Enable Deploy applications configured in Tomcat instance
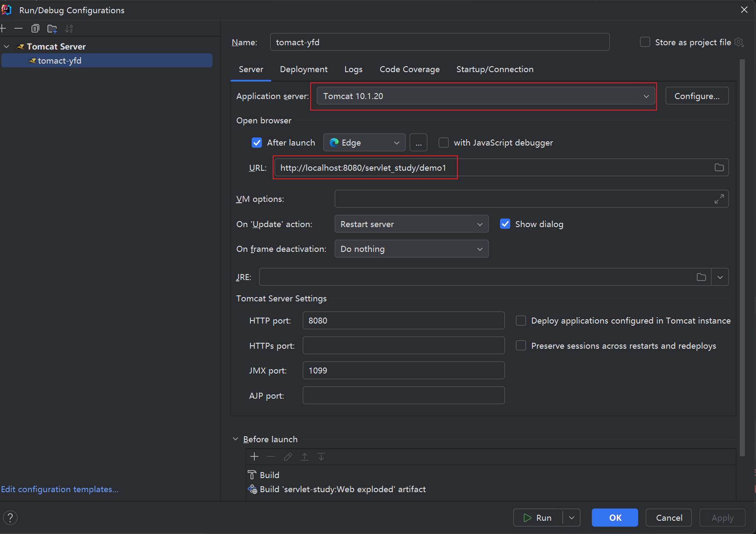Viewport: 756px width, 534px height. (x=521, y=321)
